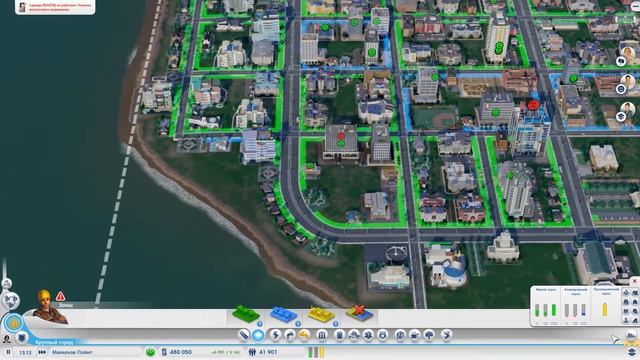Close the zone demand panel
The image size is (640, 360).
click(635, 281)
